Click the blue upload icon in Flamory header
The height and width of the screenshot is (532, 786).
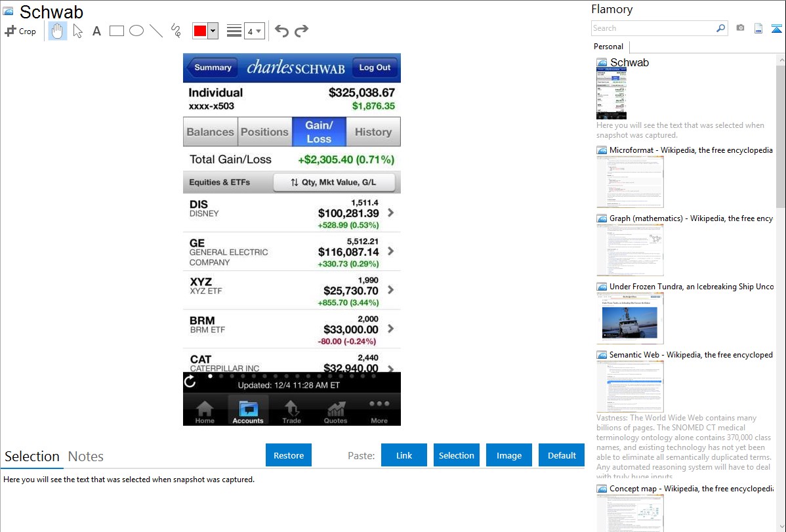pyautogui.click(x=776, y=28)
